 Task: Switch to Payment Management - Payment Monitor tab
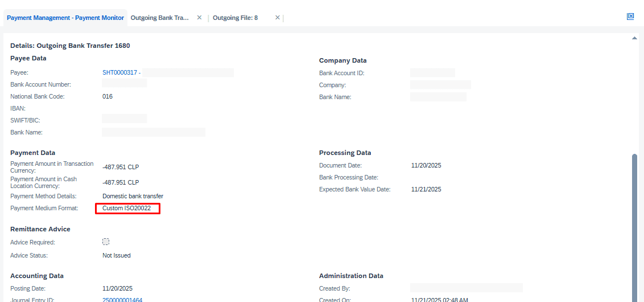click(65, 18)
